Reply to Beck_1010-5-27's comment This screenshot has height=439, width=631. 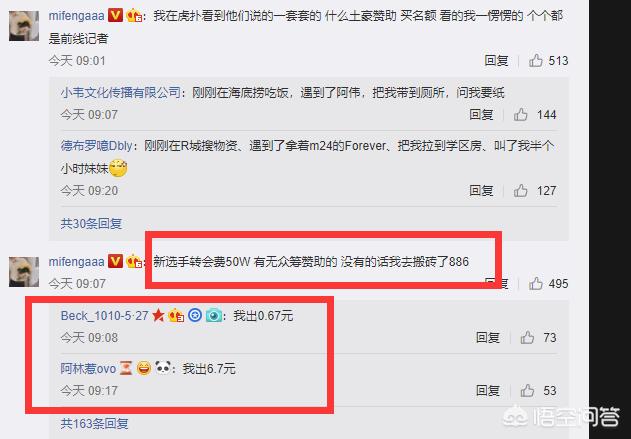488,337
